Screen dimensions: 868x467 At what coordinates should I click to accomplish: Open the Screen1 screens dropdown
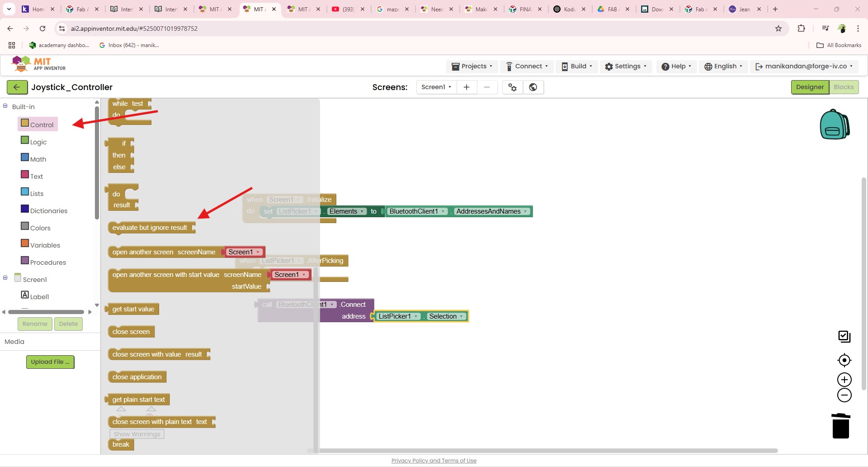(436, 87)
